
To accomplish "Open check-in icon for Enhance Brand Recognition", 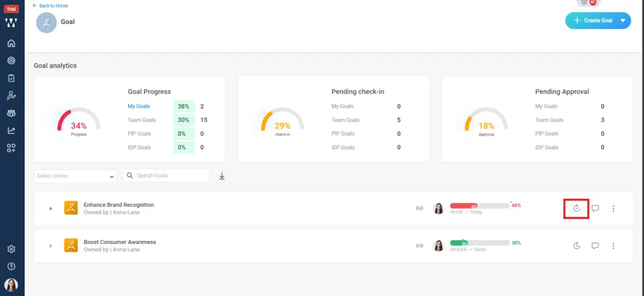I will [x=577, y=209].
